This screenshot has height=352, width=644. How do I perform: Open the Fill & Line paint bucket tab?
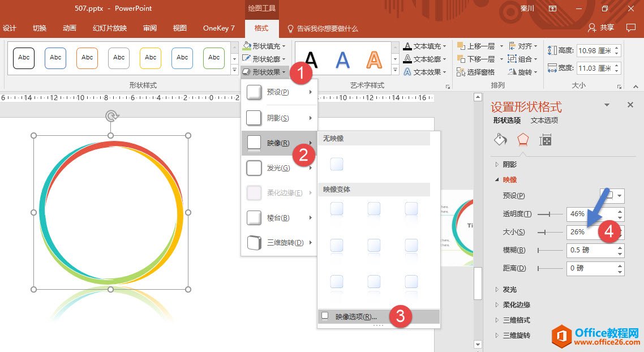(x=500, y=140)
